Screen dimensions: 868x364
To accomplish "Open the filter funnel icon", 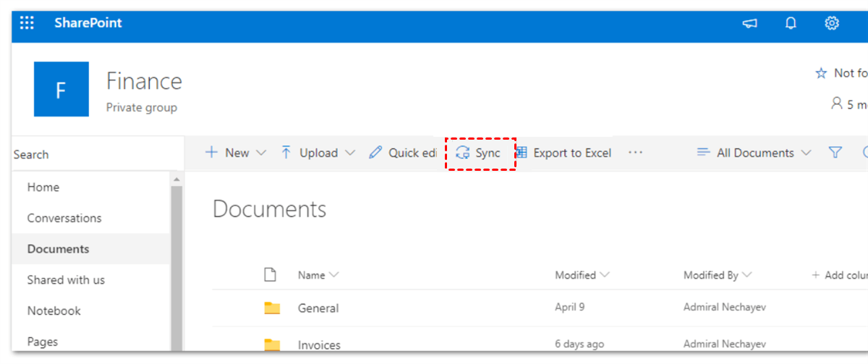I will pyautogui.click(x=835, y=153).
